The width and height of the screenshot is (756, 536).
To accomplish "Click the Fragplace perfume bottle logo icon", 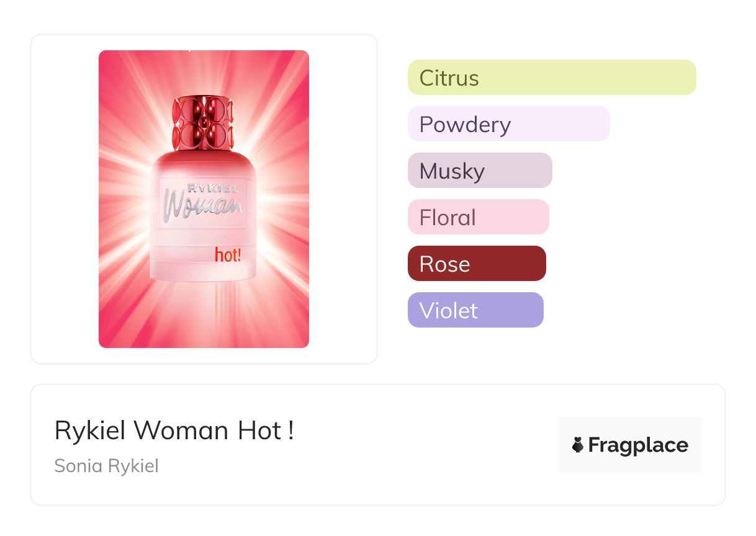I will pos(578,445).
